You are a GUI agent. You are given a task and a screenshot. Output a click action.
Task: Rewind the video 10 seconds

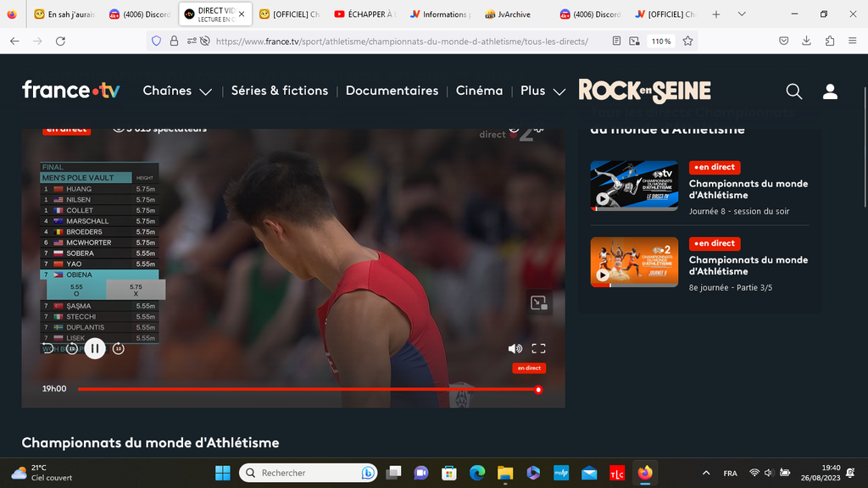tap(72, 348)
